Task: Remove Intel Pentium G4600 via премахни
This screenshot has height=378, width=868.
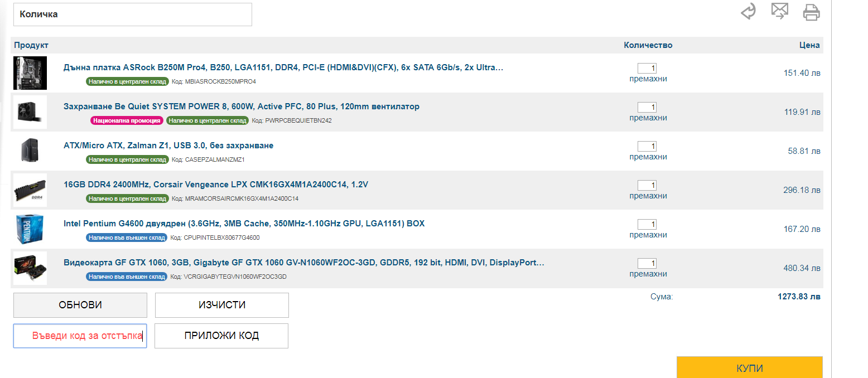Action: coord(648,235)
